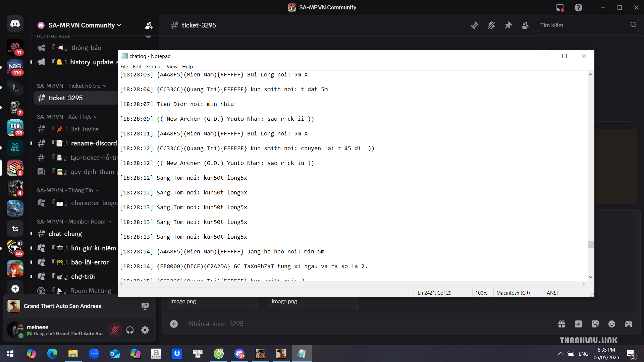644x362 pixels.
Task: Open the chợ-trời channel
Action: point(76,277)
